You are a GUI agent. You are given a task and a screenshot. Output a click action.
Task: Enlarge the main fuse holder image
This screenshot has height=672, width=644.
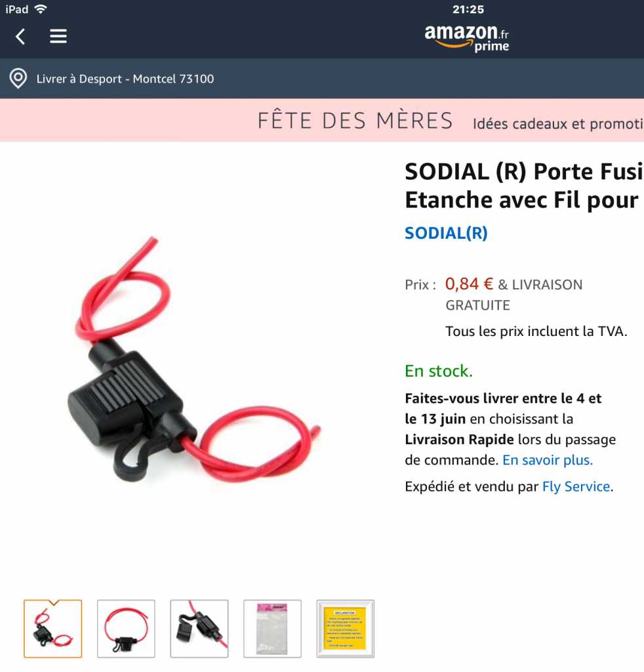pos(193,359)
